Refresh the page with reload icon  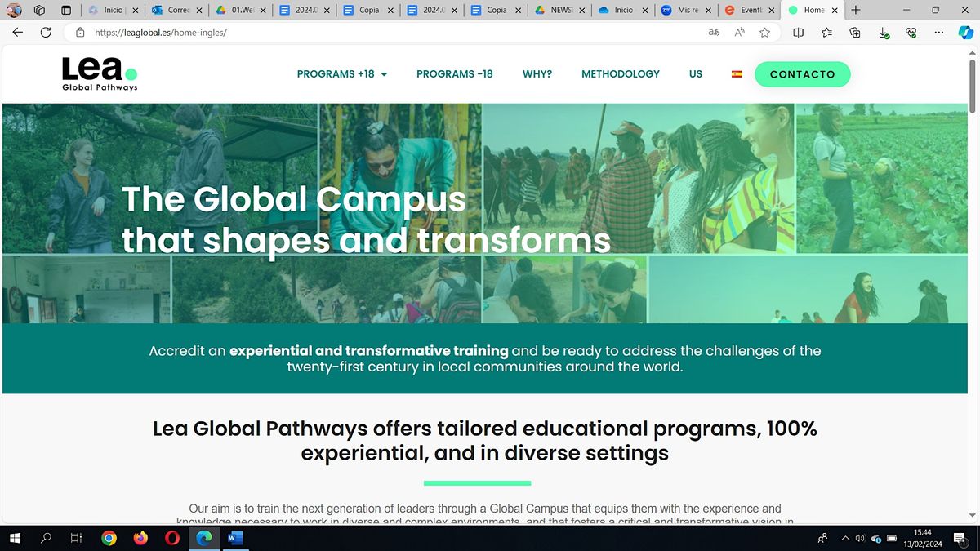coord(46,33)
